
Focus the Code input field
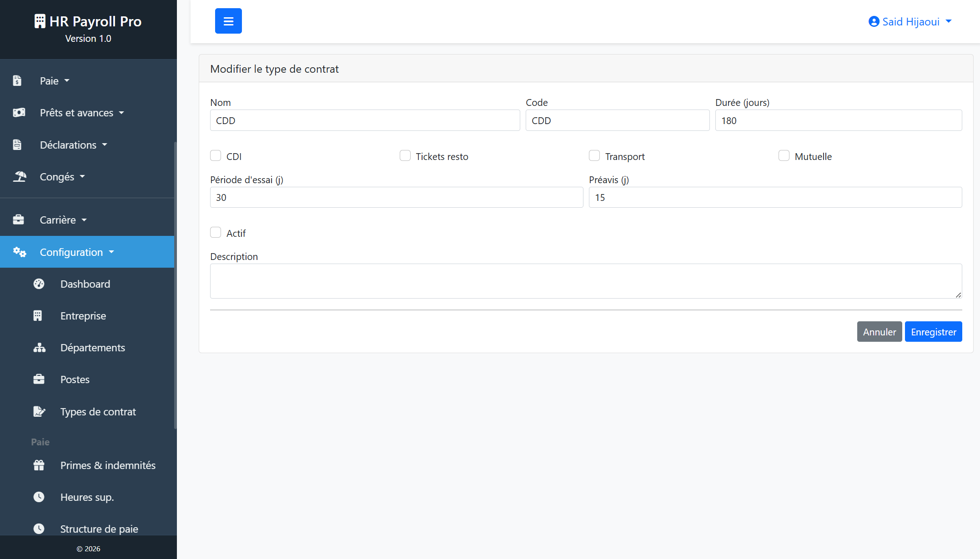click(618, 120)
